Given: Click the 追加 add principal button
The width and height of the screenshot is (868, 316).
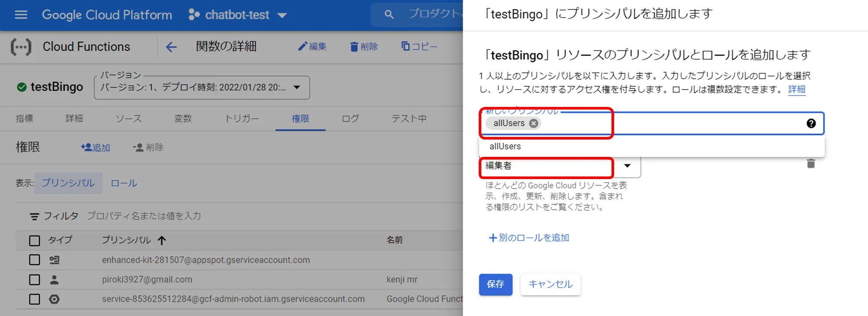Looking at the screenshot, I should pyautogui.click(x=95, y=147).
